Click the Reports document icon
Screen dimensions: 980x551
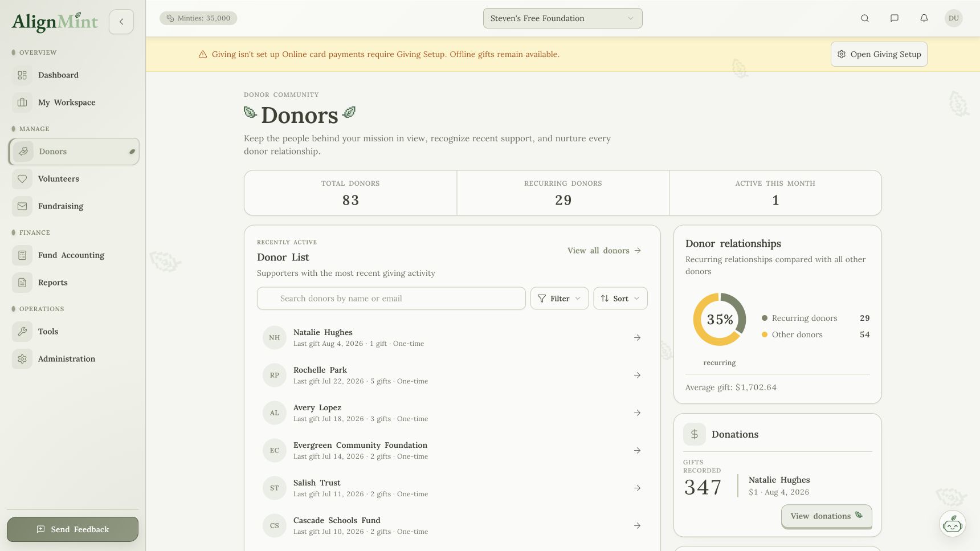22,283
